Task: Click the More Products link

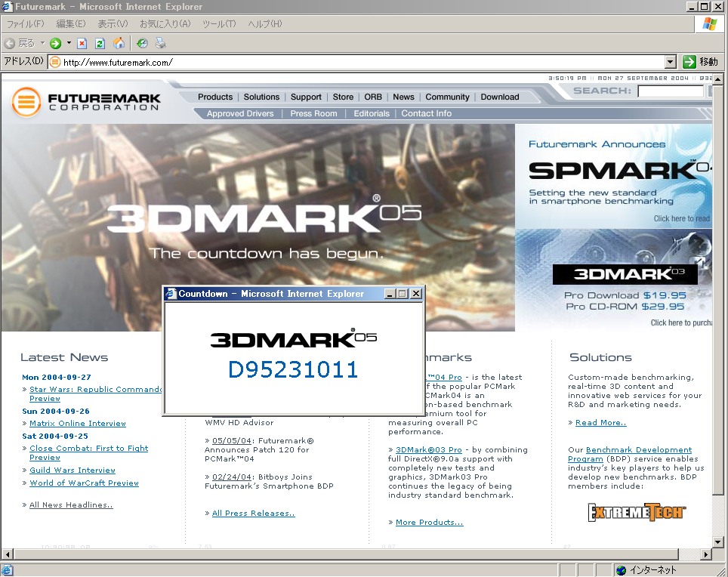Action: click(429, 523)
